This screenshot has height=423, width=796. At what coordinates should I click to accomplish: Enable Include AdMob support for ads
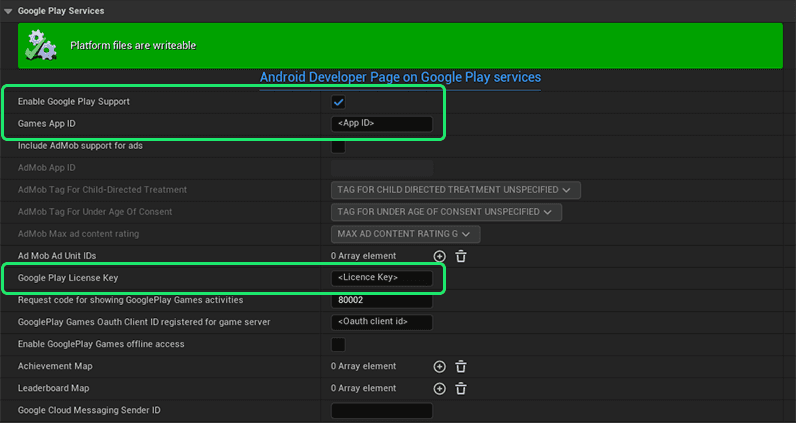(338, 146)
